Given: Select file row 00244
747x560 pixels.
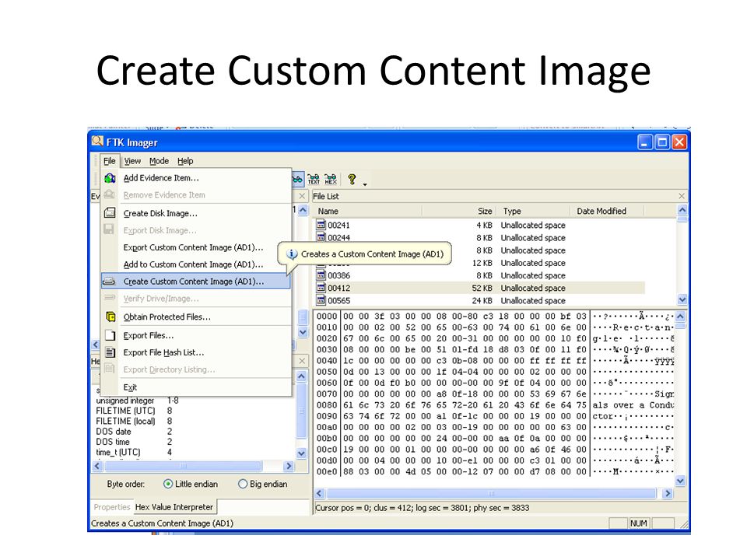Looking at the screenshot, I should (x=479, y=238).
